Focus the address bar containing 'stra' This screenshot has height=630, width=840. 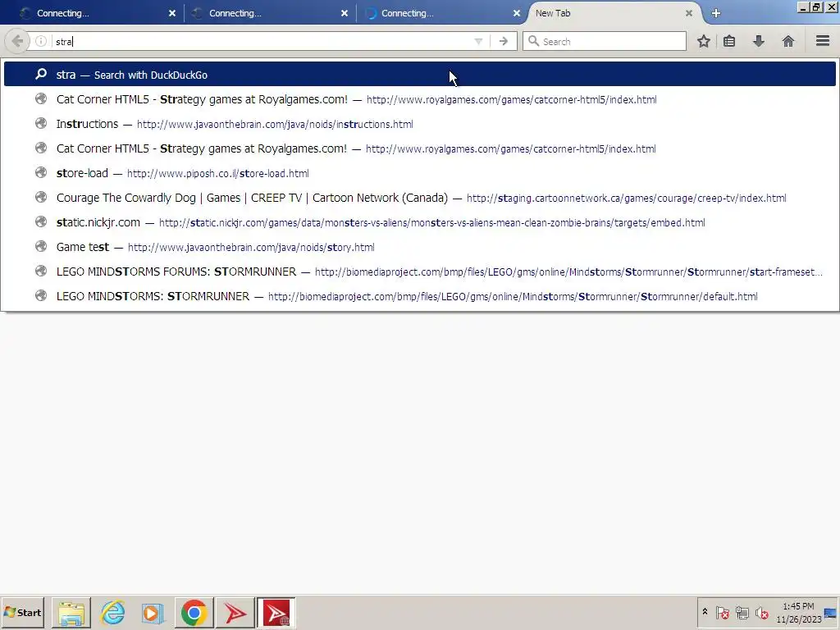[262, 41]
